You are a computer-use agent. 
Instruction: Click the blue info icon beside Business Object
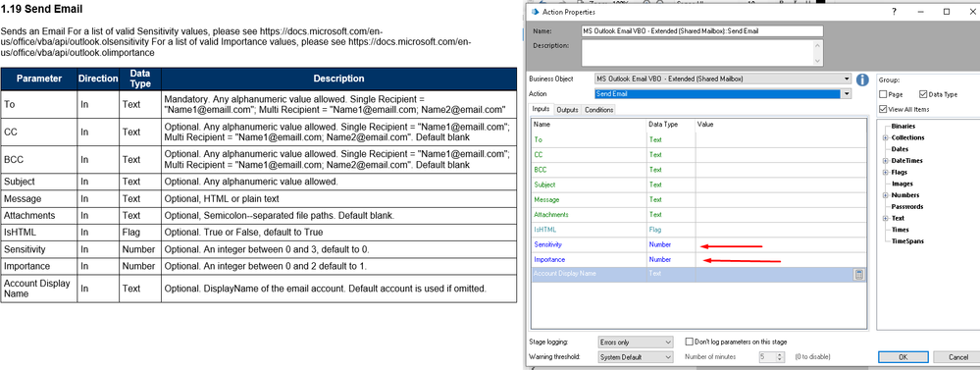[x=862, y=80]
